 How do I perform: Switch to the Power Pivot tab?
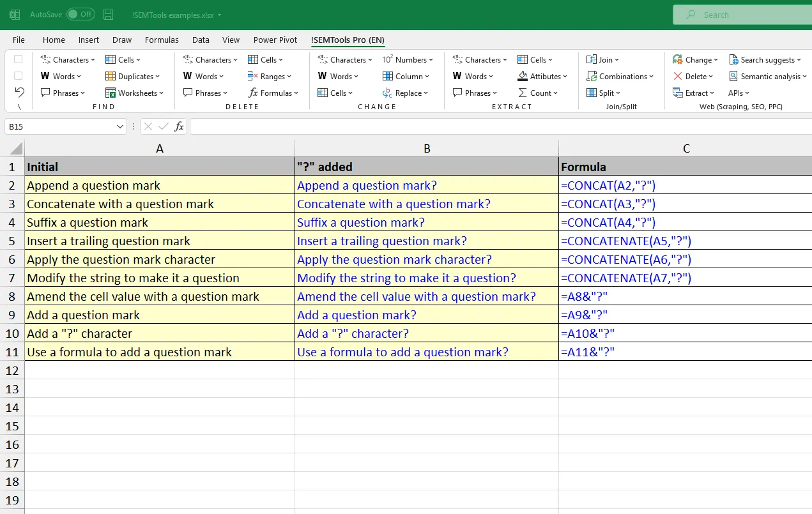click(275, 40)
